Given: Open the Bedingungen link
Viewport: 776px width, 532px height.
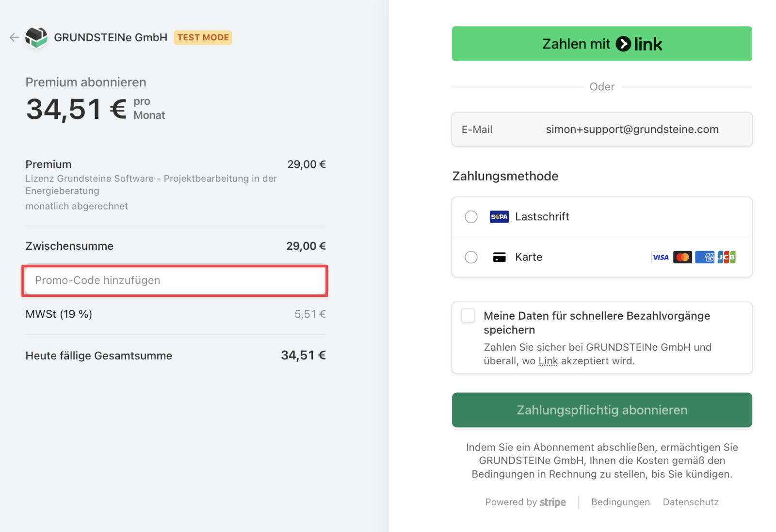Looking at the screenshot, I should click(620, 502).
